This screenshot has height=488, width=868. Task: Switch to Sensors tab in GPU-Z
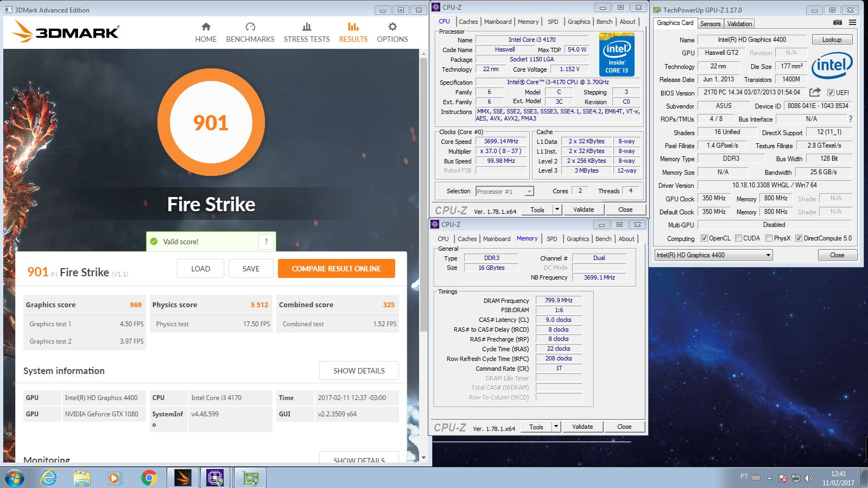pyautogui.click(x=710, y=23)
